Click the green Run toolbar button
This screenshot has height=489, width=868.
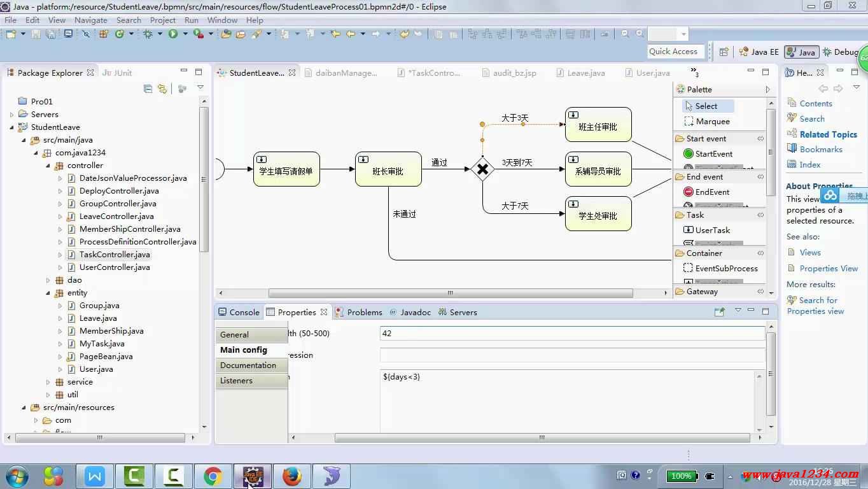point(173,34)
